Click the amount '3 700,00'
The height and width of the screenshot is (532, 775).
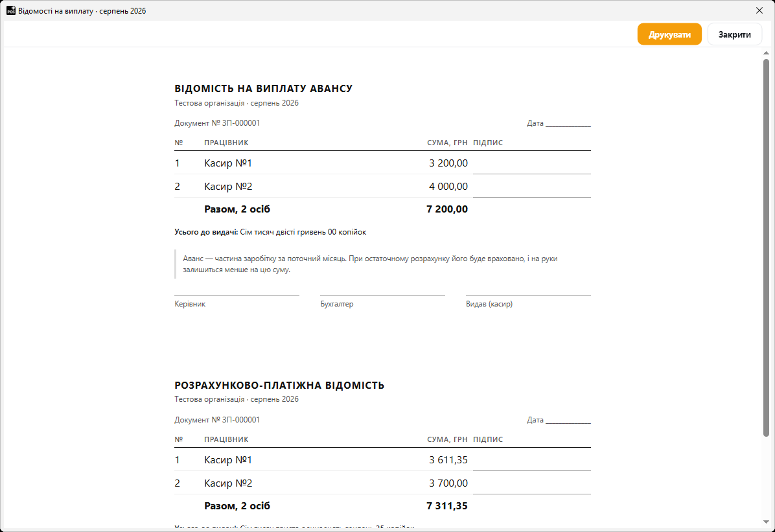tap(448, 483)
